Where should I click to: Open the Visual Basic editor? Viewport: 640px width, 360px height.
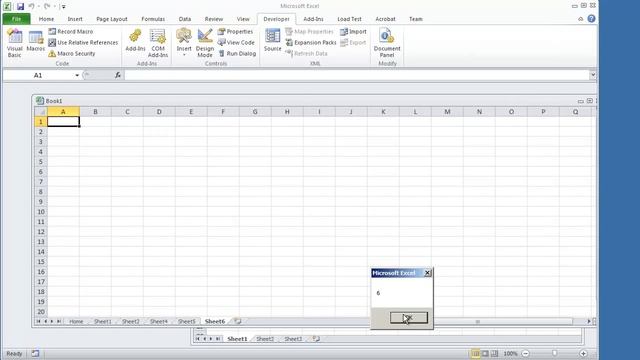(15, 43)
